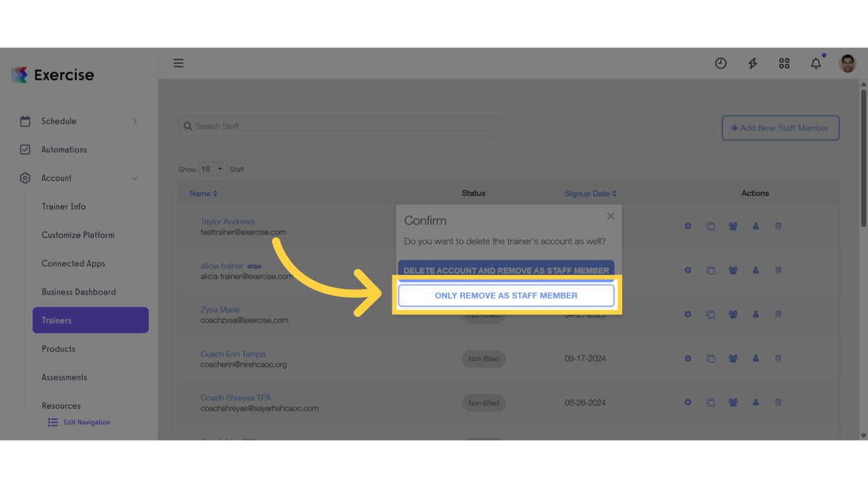The height and width of the screenshot is (488, 868).
Task: Open Taylor Andrews' settings gear icon
Action: click(688, 226)
